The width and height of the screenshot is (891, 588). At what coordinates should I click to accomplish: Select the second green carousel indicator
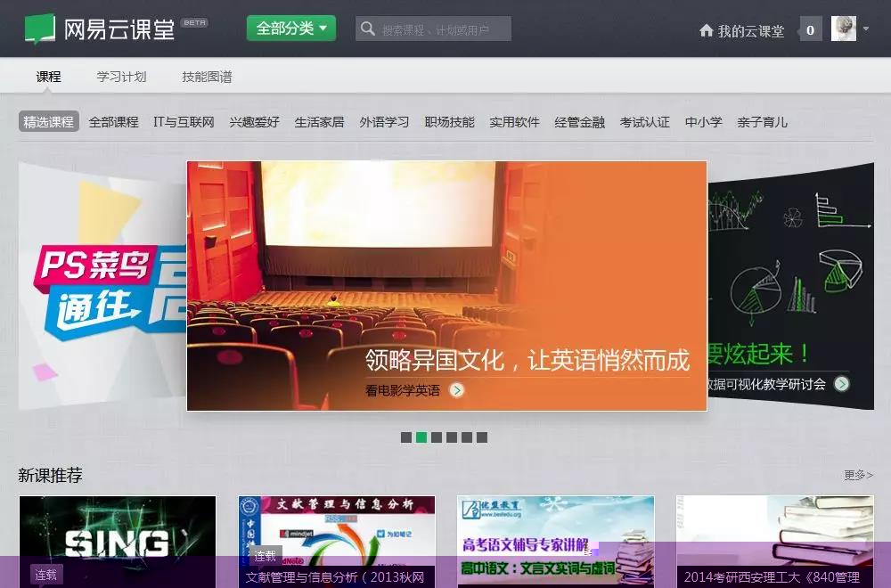421,437
